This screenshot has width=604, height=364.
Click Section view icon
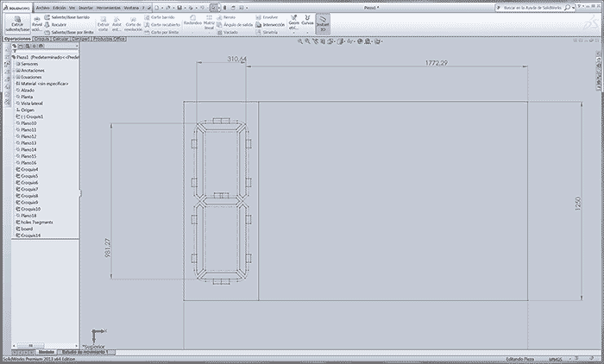click(x=323, y=41)
